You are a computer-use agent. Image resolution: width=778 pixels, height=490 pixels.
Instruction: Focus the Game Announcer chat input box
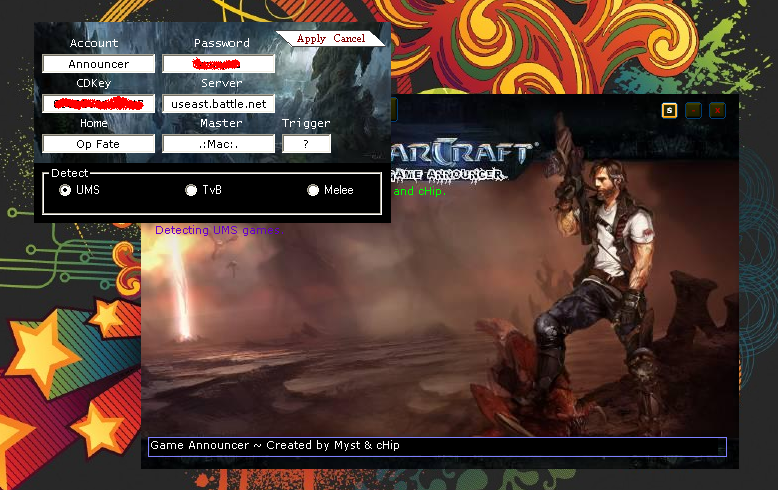pos(437,446)
